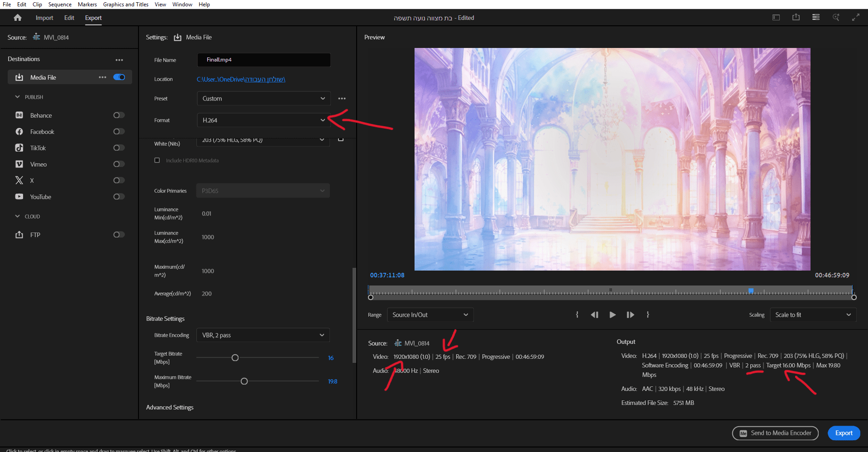868x452 pixels.
Task: Click the Export button
Action: click(844, 433)
